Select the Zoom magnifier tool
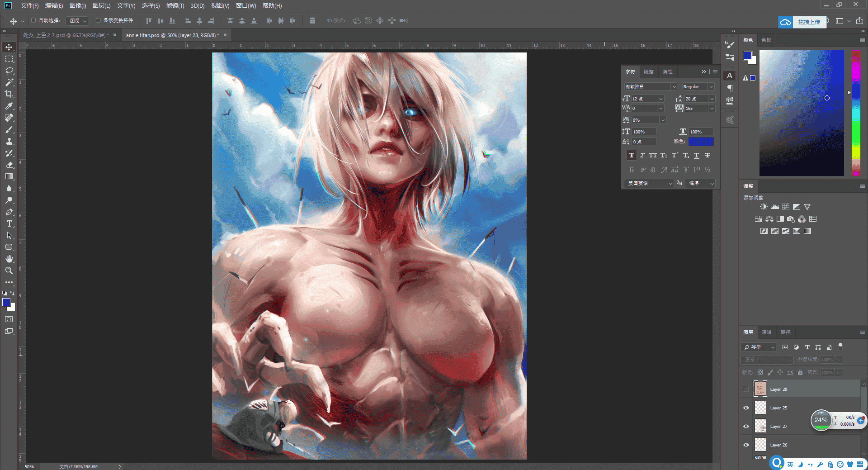868x470 pixels. (x=9, y=271)
